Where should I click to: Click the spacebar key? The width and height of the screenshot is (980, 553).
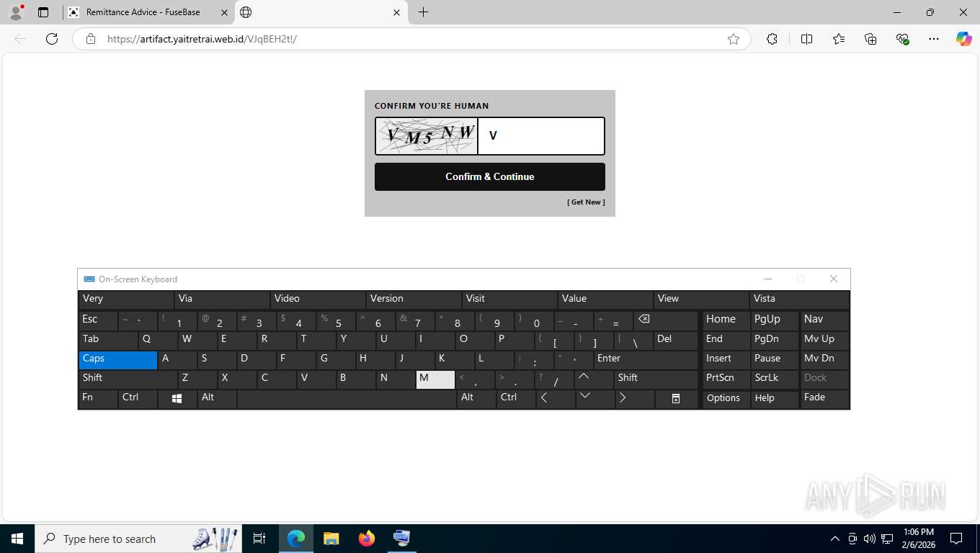click(347, 399)
